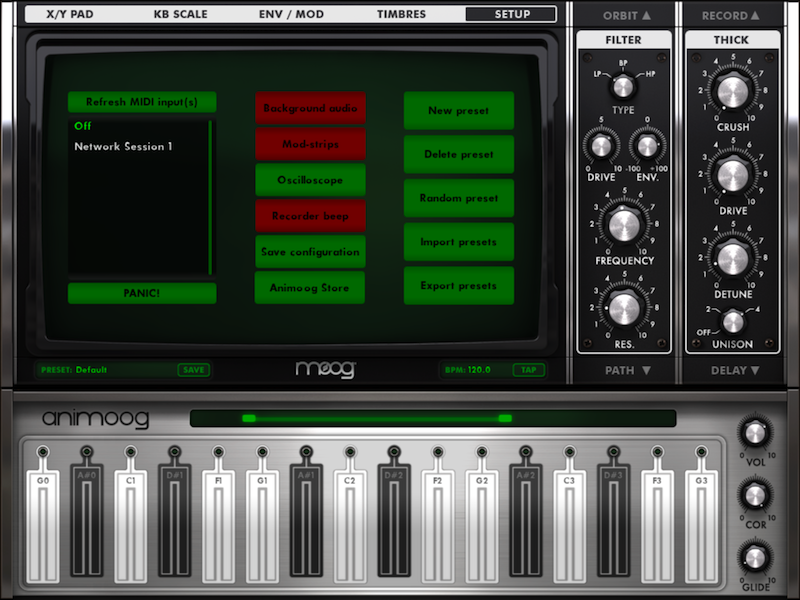The width and height of the screenshot is (800, 600).
Task: Click the FILTER module header
Action: [x=623, y=40]
